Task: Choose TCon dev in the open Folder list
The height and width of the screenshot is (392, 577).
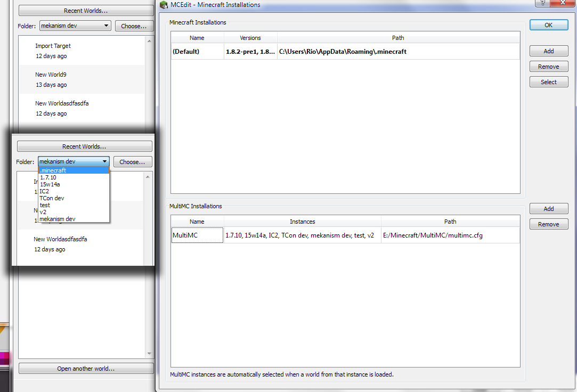Action: point(74,198)
